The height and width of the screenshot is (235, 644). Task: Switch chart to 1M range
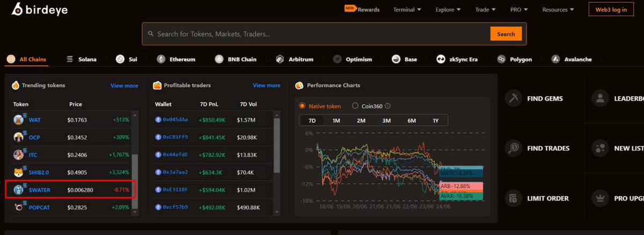click(x=336, y=120)
